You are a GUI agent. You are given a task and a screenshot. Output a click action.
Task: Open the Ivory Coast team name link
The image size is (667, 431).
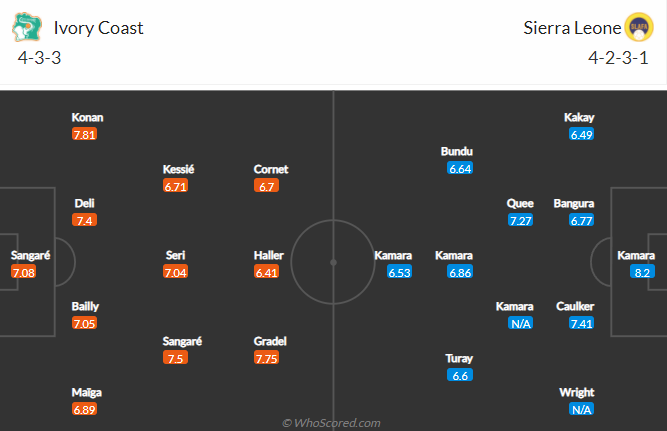tap(98, 28)
